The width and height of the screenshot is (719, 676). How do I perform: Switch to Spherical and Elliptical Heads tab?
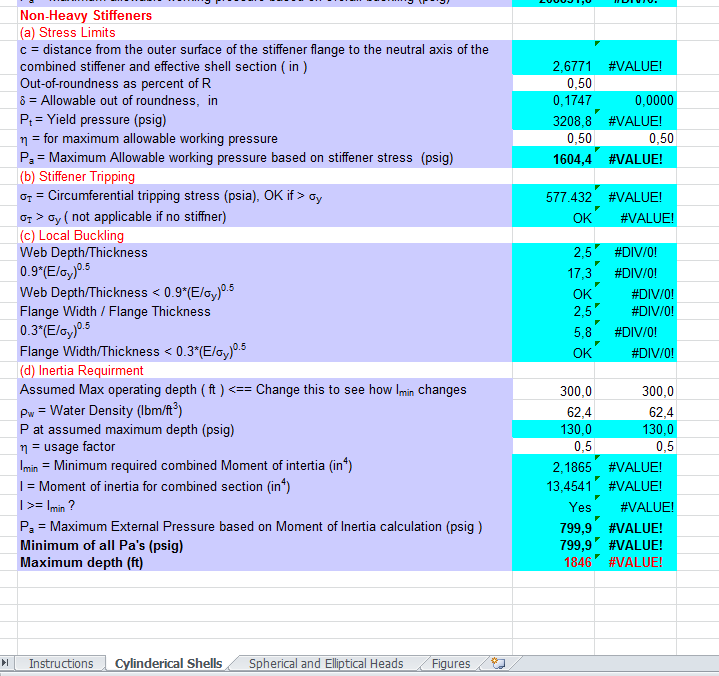[x=326, y=664]
